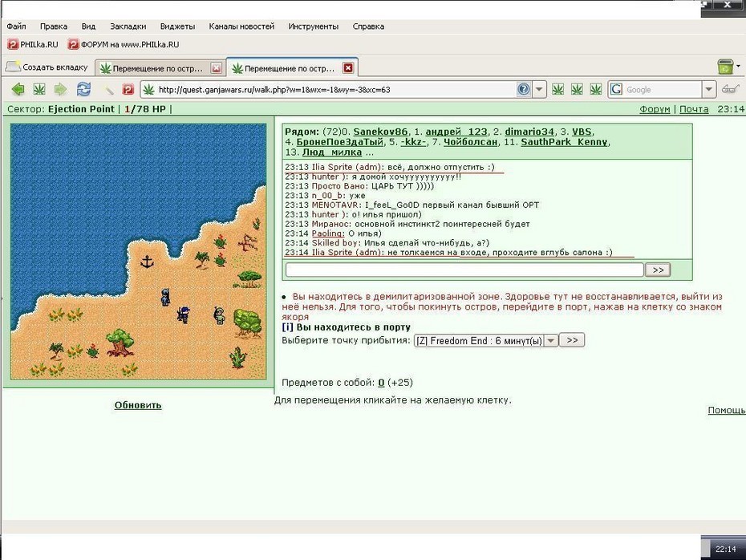The image size is (746, 560).
Task: Click the blue reload page icon
Action: pyautogui.click(x=83, y=89)
